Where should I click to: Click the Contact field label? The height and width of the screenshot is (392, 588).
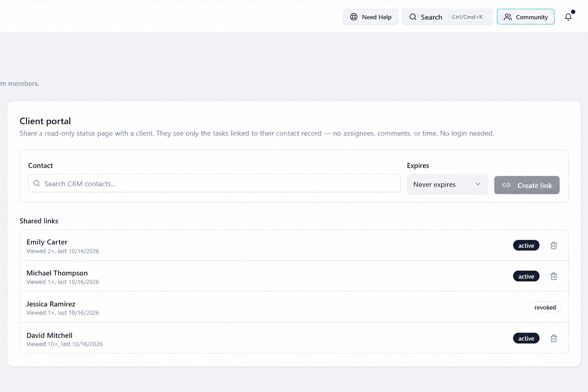pos(40,165)
